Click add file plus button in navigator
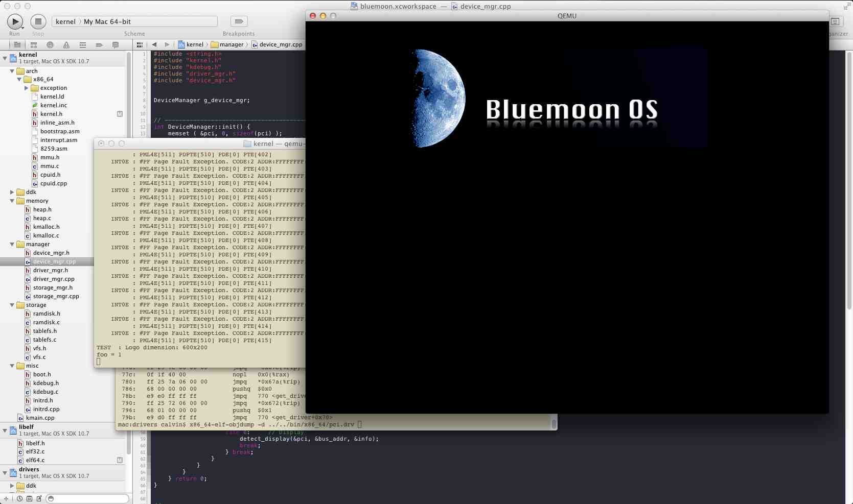This screenshot has width=853, height=504. [x=6, y=498]
